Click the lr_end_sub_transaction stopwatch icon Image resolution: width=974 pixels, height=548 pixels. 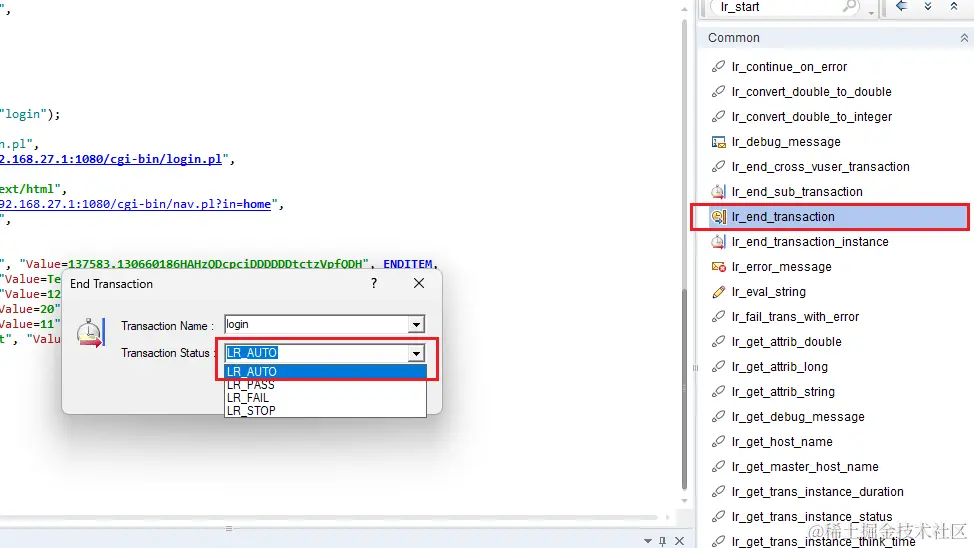click(x=718, y=191)
